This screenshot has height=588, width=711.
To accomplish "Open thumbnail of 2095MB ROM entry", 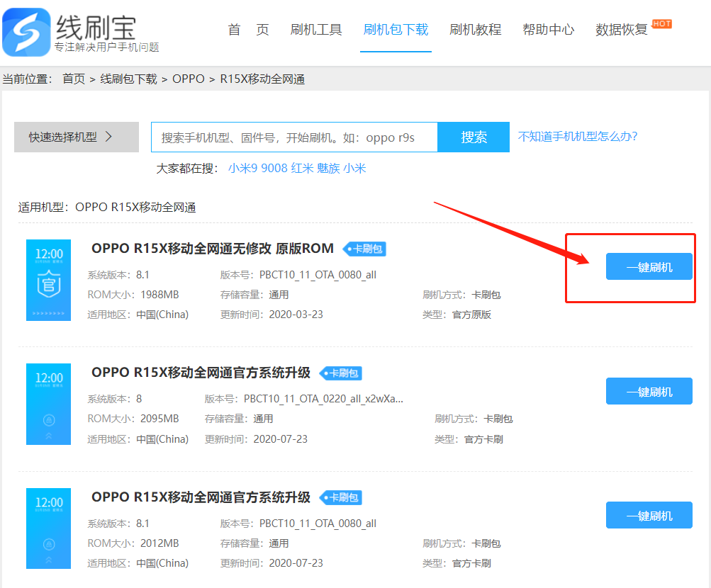I will (48, 404).
